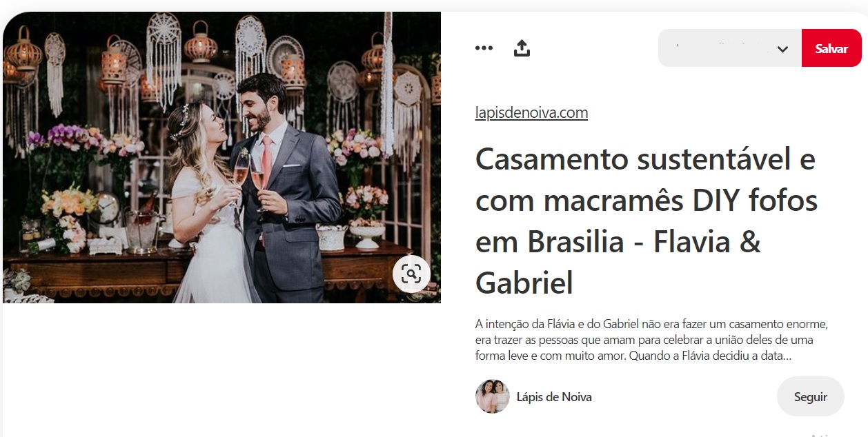Open the Lápis de Noiva profile name
The height and width of the screenshot is (437, 868).
554,397
